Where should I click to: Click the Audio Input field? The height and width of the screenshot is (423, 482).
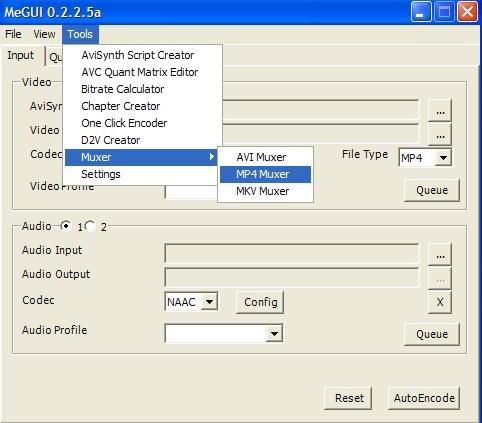[292, 253]
